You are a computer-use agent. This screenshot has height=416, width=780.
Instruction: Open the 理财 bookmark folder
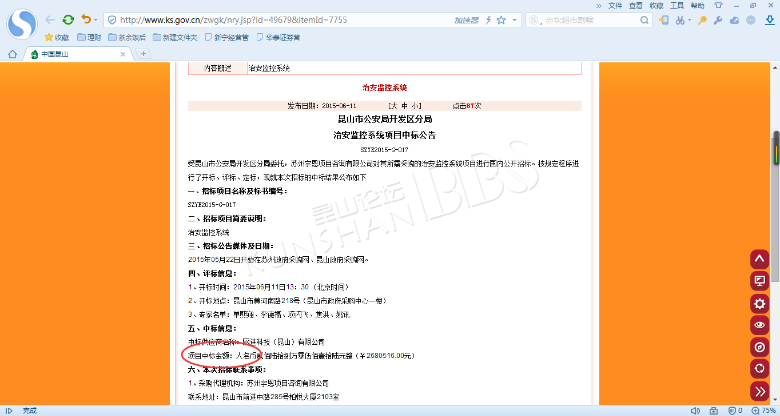(90, 37)
